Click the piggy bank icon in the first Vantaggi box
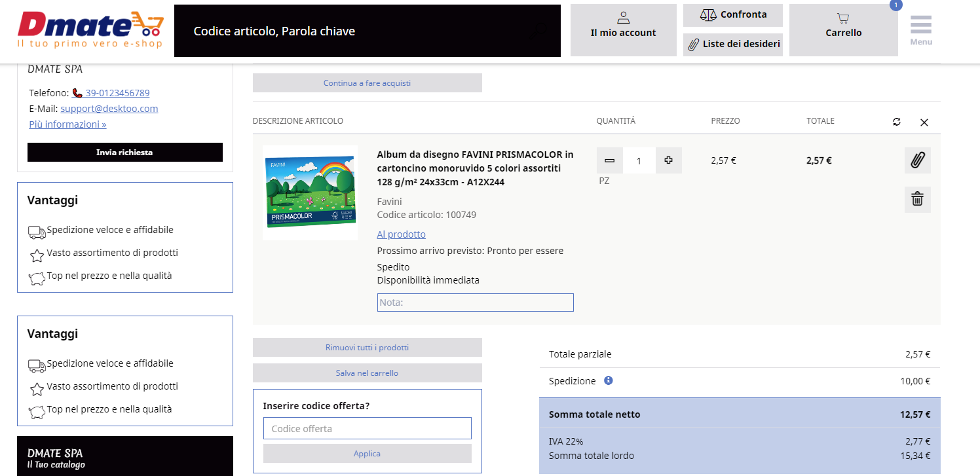This screenshot has height=476, width=980. tap(37, 279)
